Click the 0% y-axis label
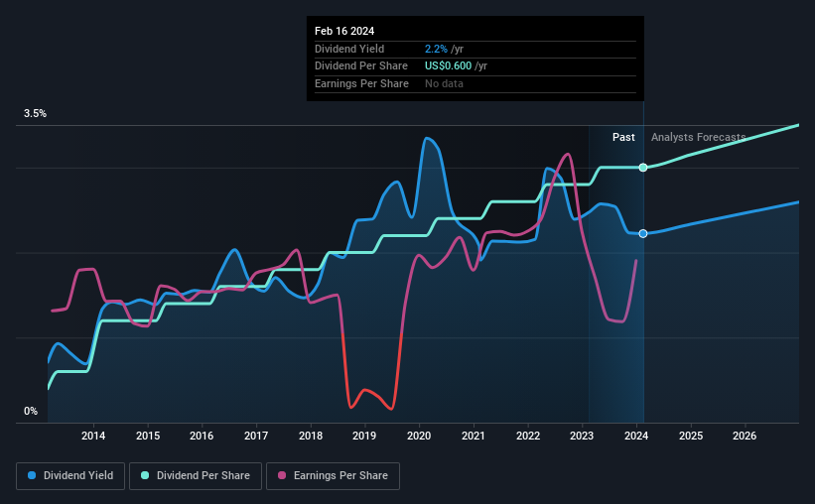815x504 pixels. pos(31,411)
